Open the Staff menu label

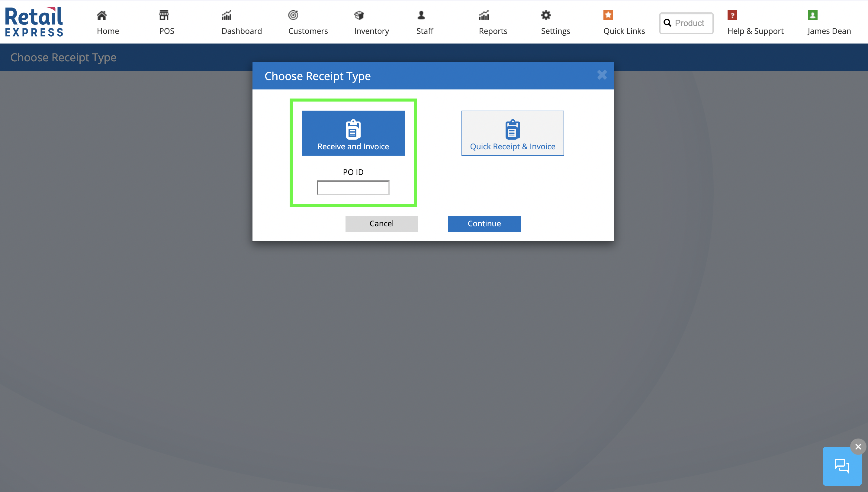click(x=425, y=31)
